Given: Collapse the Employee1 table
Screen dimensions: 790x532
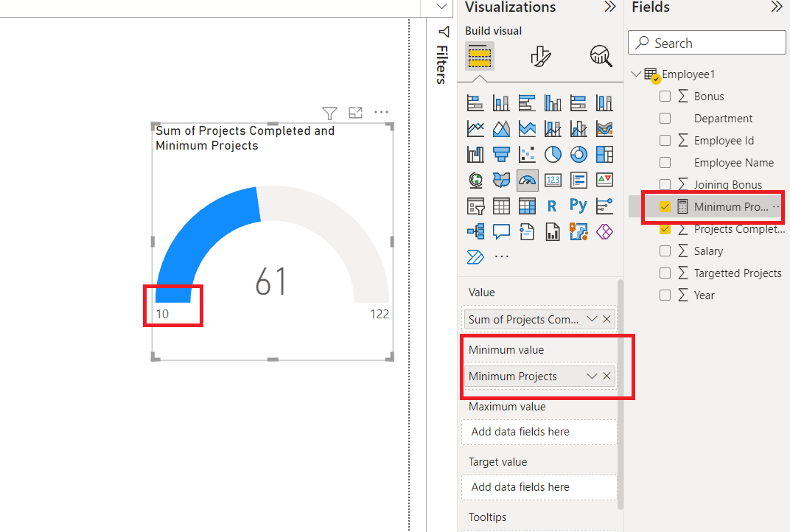Looking at the screenshot, I should pos(635,74).
